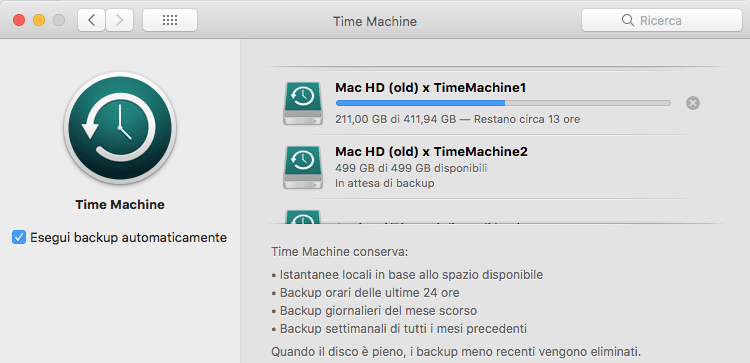Click Backup orari delle ultime 24 ore

(x=365, y=293)
